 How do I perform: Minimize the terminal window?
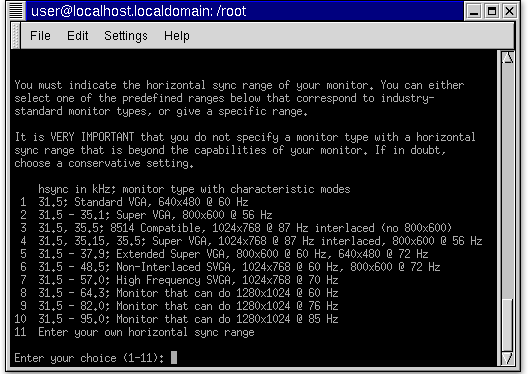pos(474,11)
